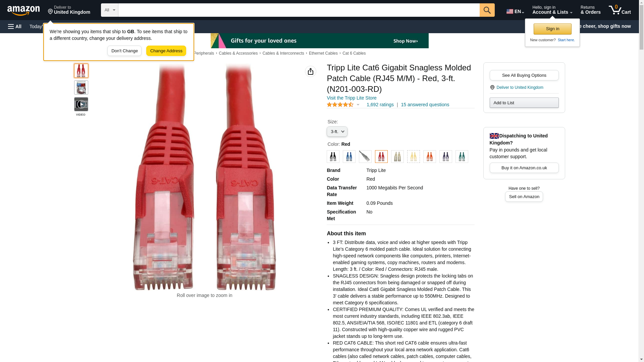The width and height of the screenshot is (644, 362).
Task: Select the blue cable color option
Action: pyautogui.click(x=349, y=157)
